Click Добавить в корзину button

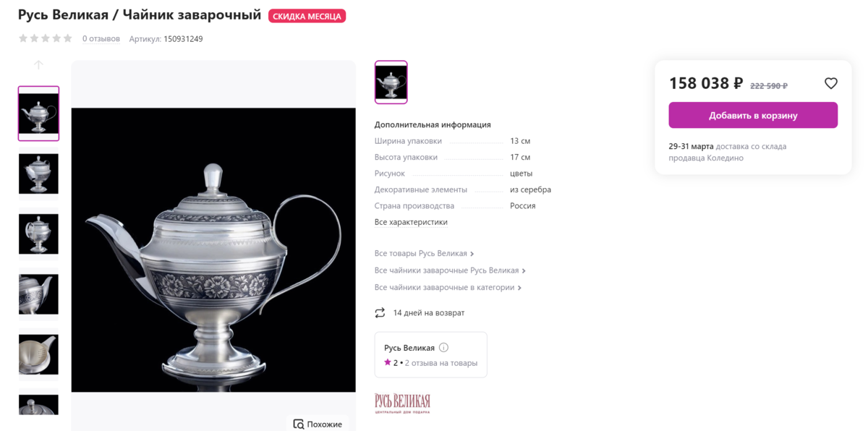click(753, 115)
